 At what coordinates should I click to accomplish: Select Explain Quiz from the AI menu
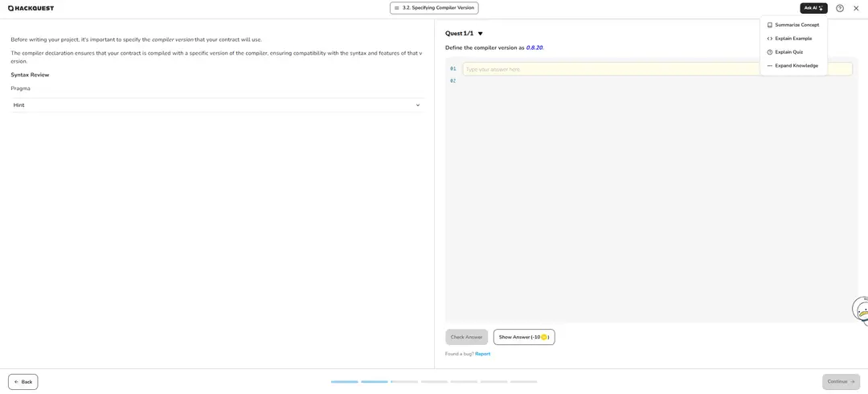click(x=788, y=52)
